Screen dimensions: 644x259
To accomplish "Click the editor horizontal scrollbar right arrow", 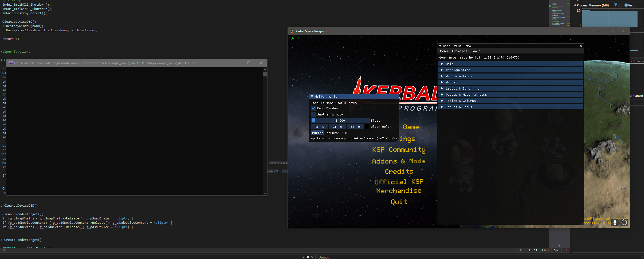I will (521, 250).
